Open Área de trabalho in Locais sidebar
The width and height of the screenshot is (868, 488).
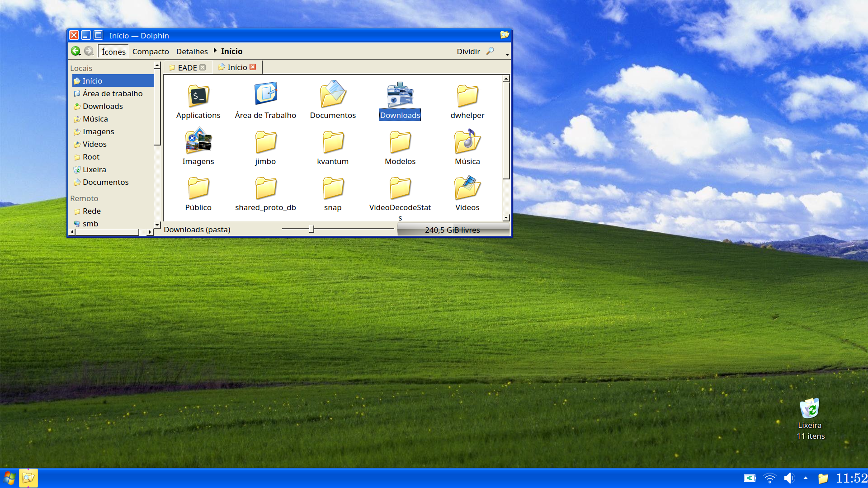pos(113,94)
